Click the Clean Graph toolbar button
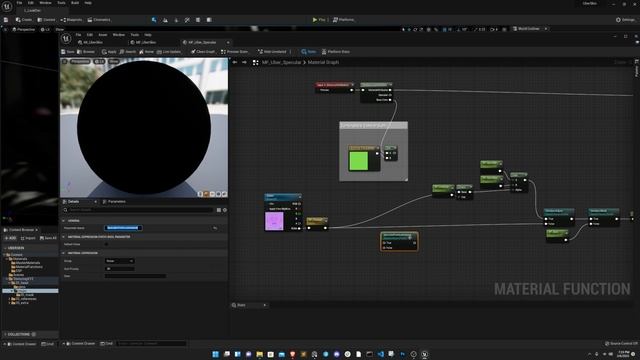The height and width of the screenshot is (360, 640). (203, 52)
